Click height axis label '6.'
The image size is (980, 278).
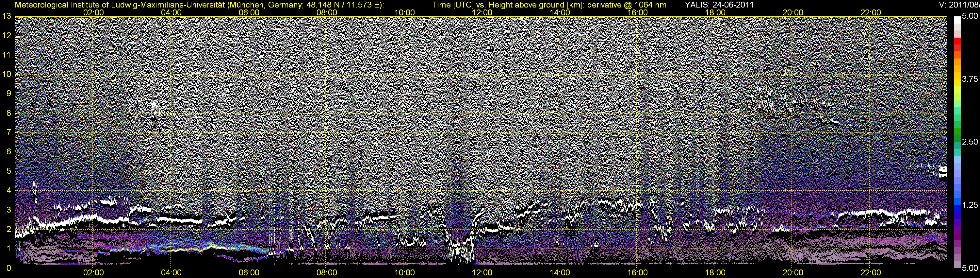point(9,152)
